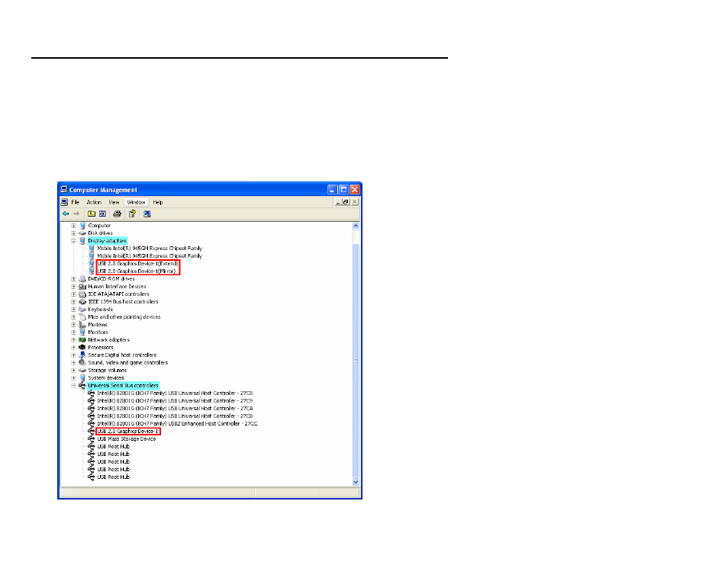Click the Universal Serial Bus controllers icon
Image resolution: width=728 pixels, height=562 pixels.
[x=82, y=385]
